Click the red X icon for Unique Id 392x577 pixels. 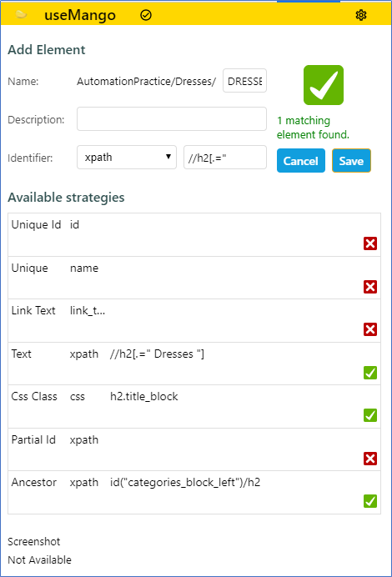(370, 243)
